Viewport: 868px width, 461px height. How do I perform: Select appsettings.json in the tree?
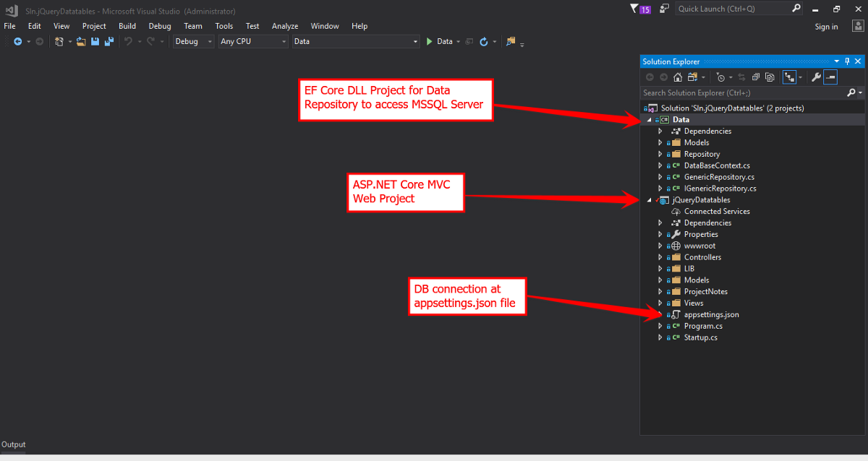click(711, 314)
